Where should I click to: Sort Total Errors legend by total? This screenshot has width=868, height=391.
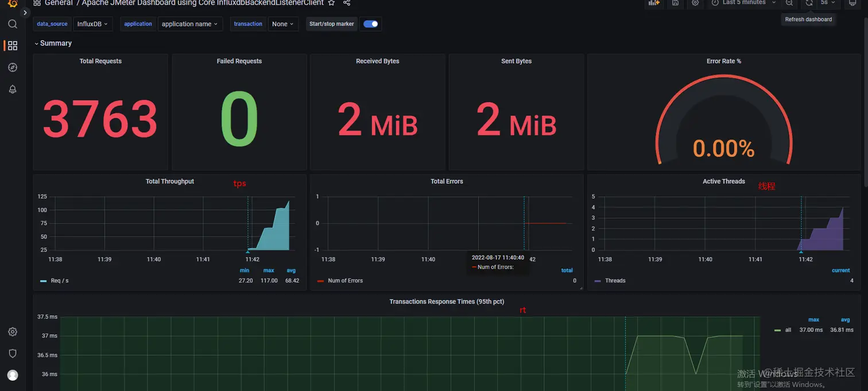[x=567, y=270]
